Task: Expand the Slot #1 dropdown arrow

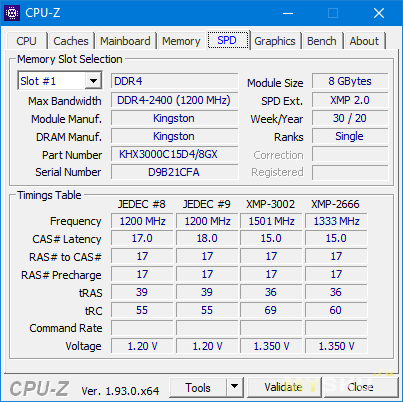Action: pos(93,81)
